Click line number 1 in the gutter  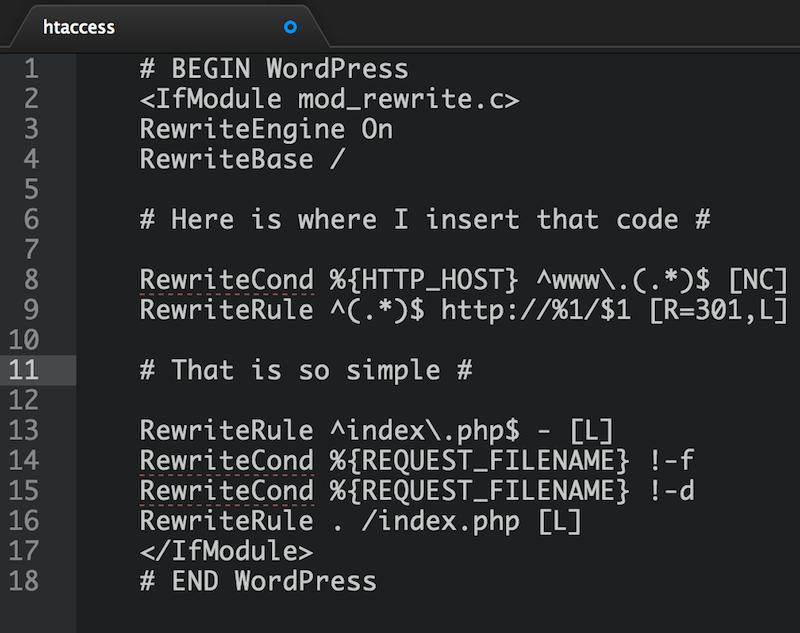[x=29, y=69]
